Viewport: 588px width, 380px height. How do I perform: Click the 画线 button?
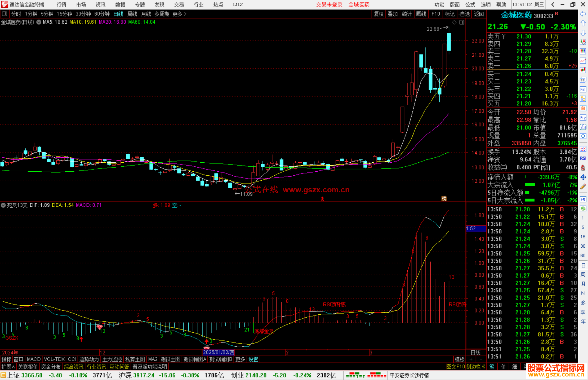421,14
